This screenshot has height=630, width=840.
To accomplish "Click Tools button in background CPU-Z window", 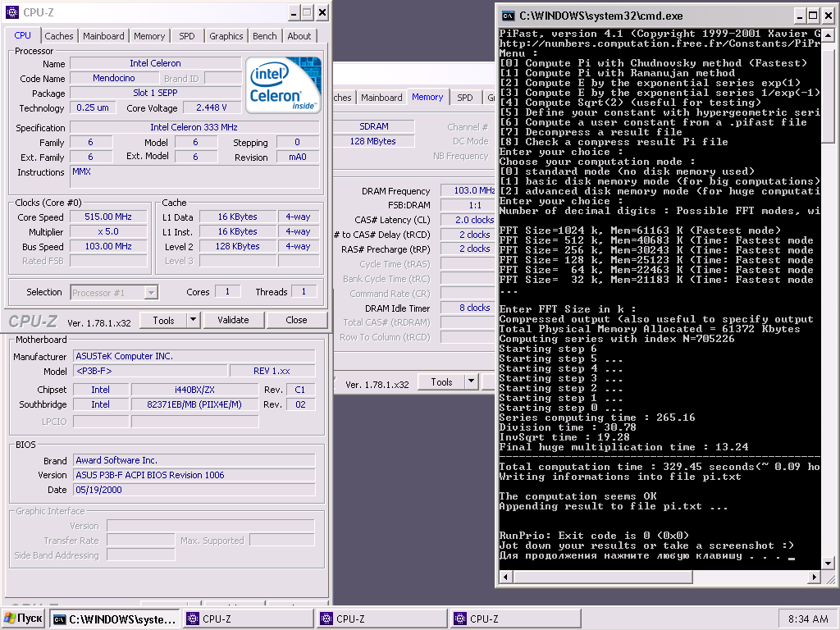I will point(441,382).
